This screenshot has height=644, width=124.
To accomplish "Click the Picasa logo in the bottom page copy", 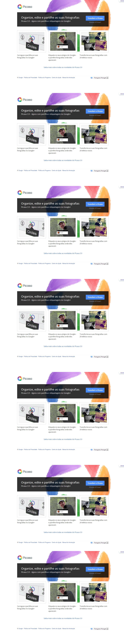I will pos(25,558).
